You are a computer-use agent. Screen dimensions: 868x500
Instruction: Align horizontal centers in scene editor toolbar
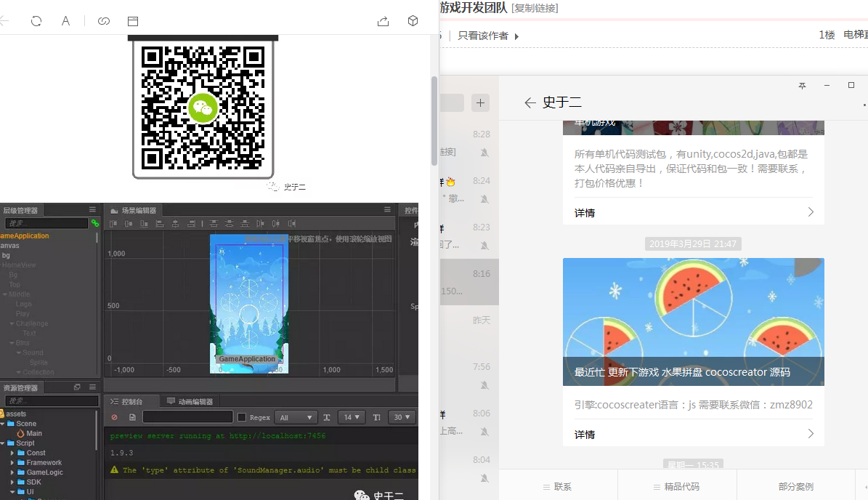click(176, 224)
